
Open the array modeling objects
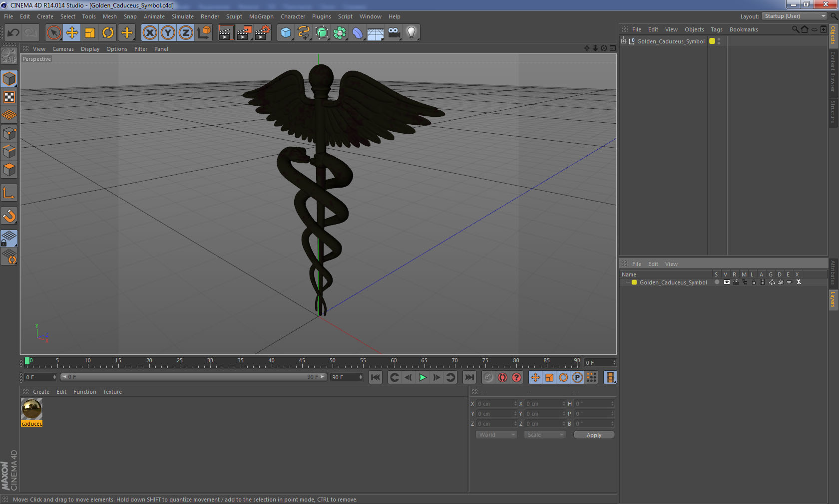click(340, 33)
